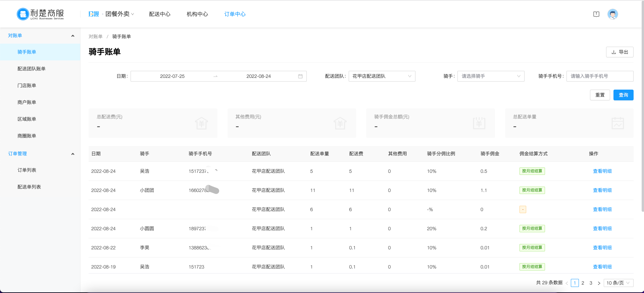
Task: Export data with the 导出 button
Action: [x=620, y=52]
